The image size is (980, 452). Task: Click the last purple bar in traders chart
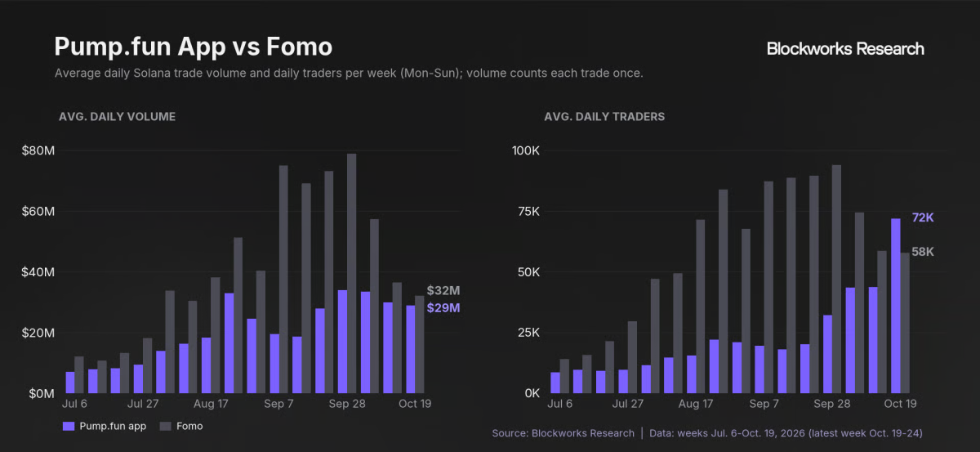(896, 306)
